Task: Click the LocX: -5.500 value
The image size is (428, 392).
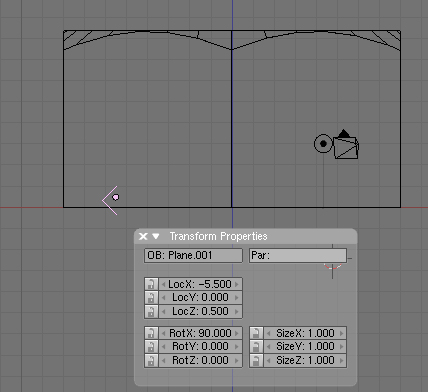Action: pos(200,284)
